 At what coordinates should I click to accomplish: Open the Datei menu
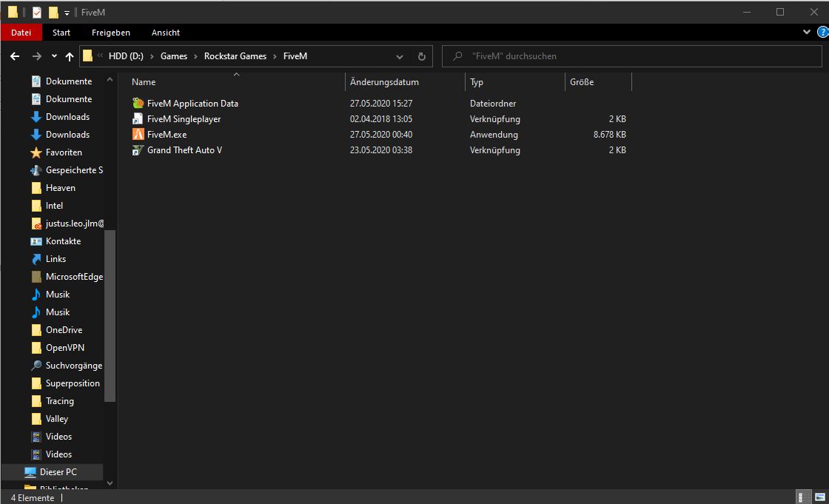coord(21,33)
